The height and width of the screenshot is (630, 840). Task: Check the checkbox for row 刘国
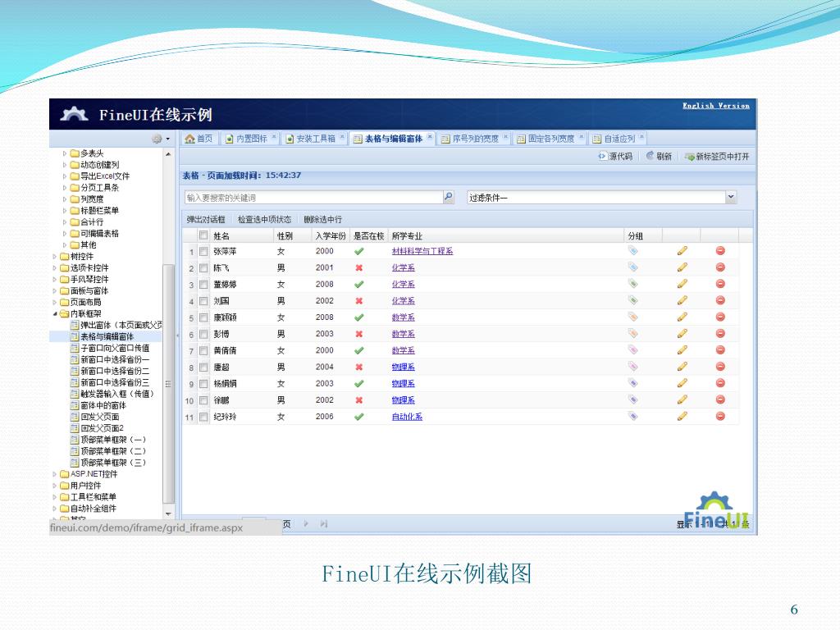[203, 301]
